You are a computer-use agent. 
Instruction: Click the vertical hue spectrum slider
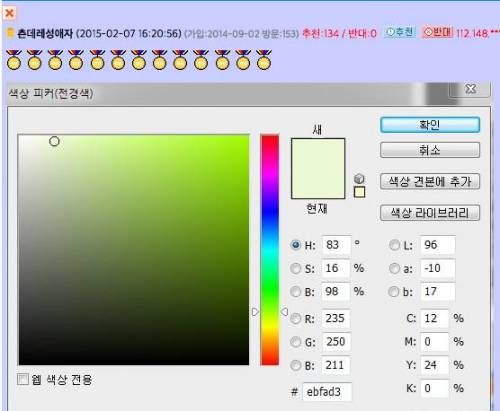click(x=270, y=250)
